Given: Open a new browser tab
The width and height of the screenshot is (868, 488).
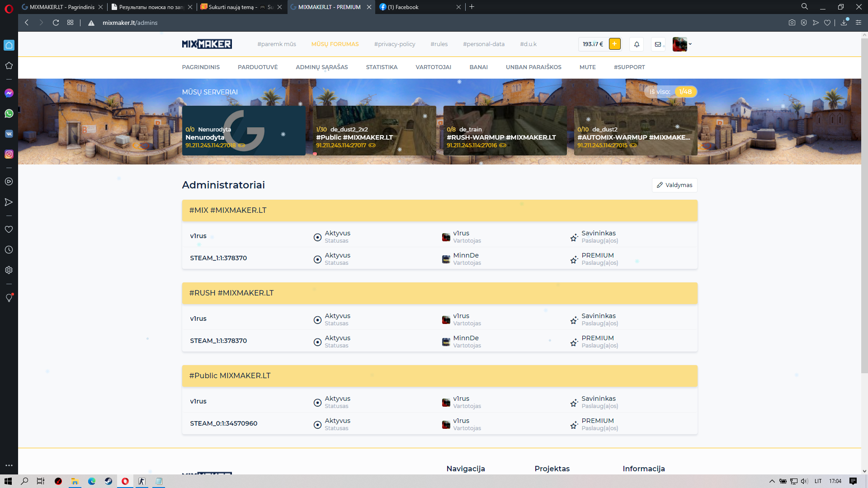Looking at the screenshot, I should pos(472,7).
